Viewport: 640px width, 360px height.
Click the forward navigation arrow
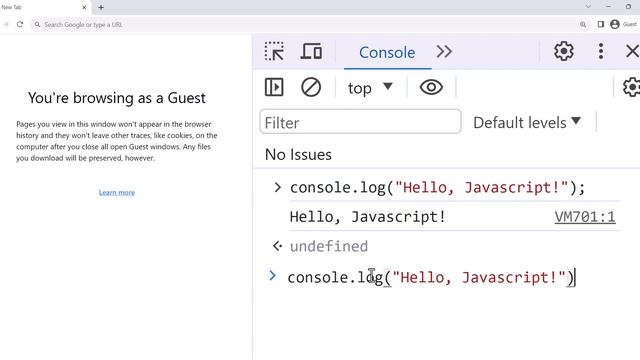(x=5, y=24)
